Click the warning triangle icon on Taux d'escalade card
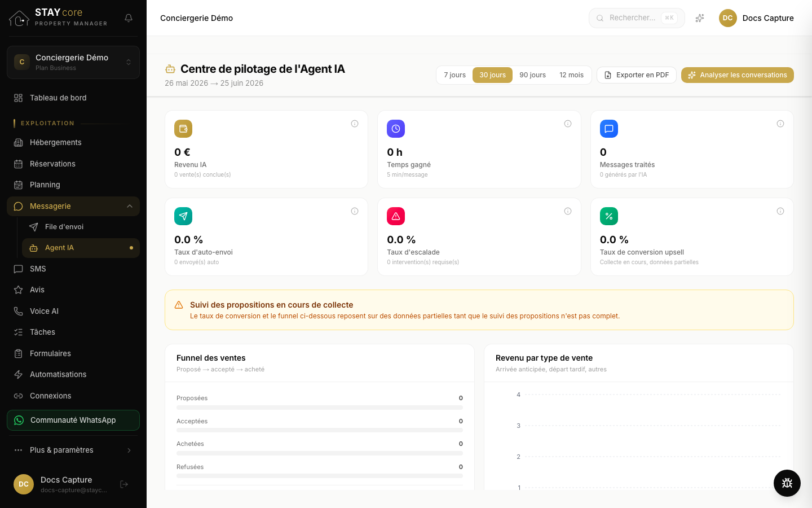812x508 pixels. tap(396, 216)
